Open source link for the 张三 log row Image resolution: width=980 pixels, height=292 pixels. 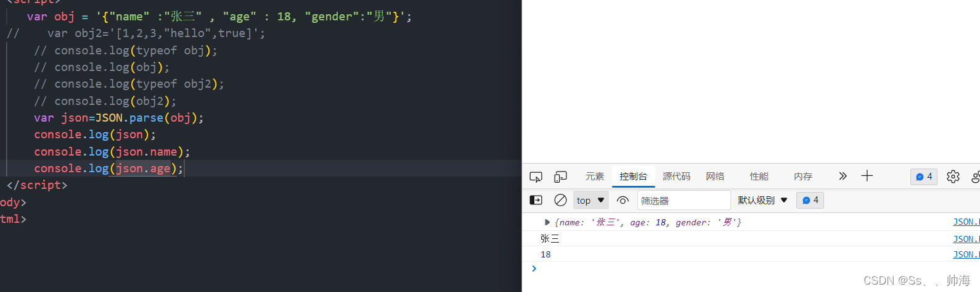tap(966, 239)
